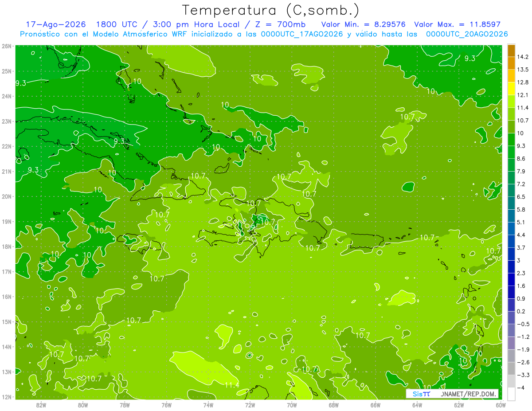Click the "74W" longitude axis label
The height and width of the screenshot is (411, 532).
(208, 405)
